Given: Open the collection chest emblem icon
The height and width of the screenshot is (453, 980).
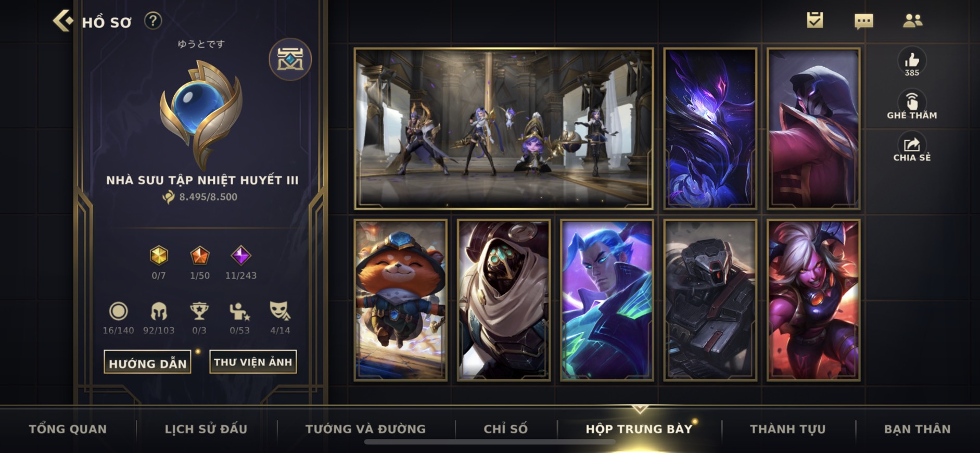Looking at the screenshot, I should [x=290, y=59].
